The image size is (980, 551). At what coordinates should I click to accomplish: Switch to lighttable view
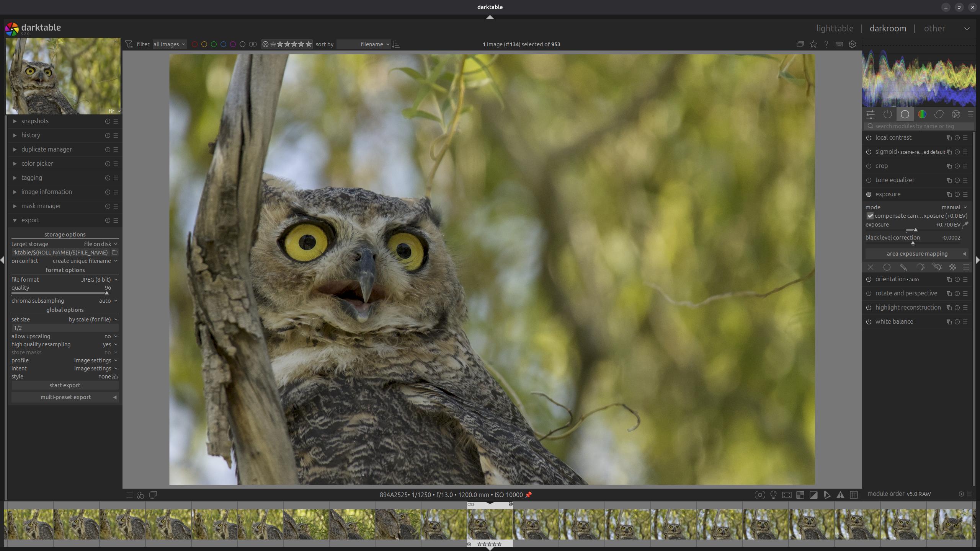pos(835,28)
